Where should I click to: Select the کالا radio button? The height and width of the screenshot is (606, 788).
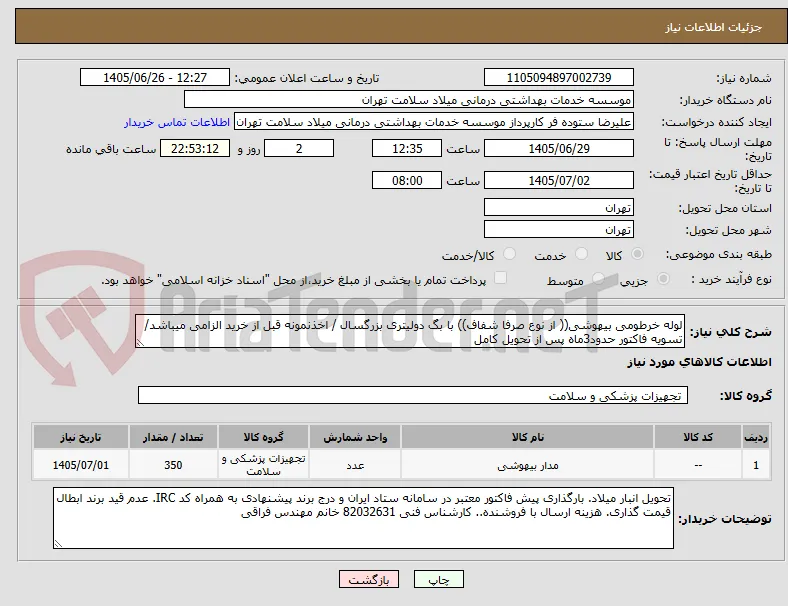[x=637, y=254]
